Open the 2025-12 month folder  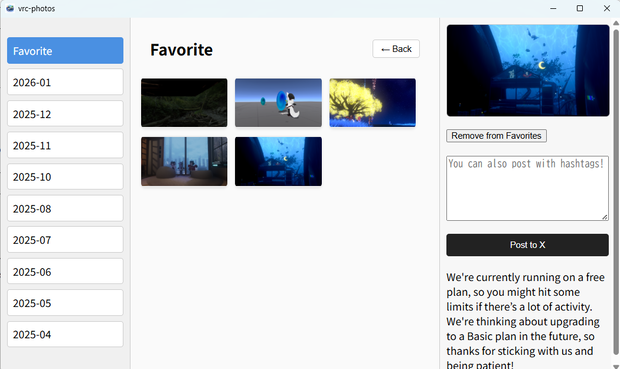click(65, 114)
